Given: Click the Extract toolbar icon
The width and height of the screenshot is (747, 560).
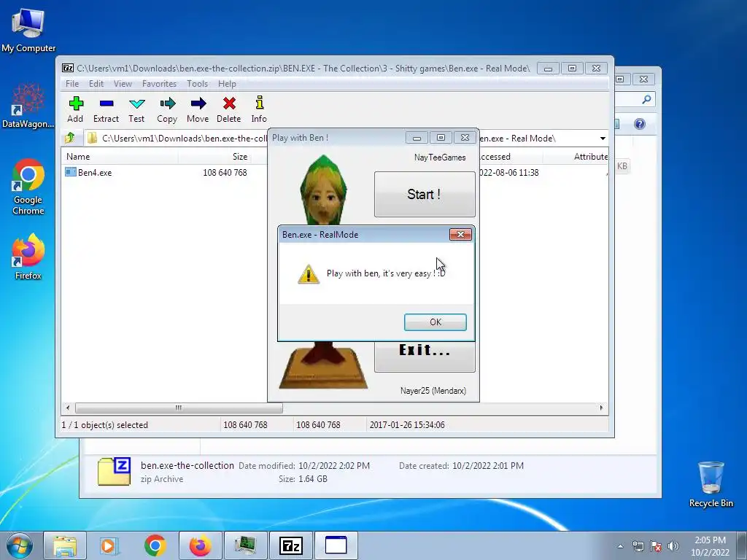Looking at the screenshot, I should (106, 109).
